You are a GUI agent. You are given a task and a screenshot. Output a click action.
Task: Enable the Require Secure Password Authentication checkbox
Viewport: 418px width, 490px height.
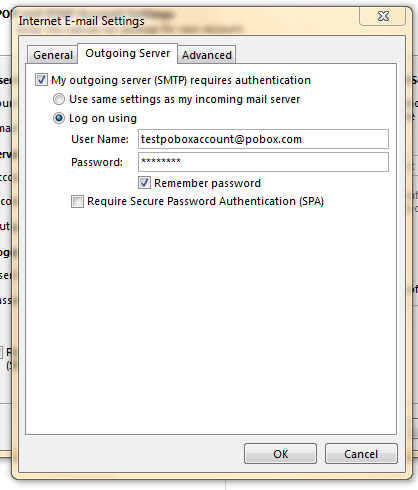(77, 201)
